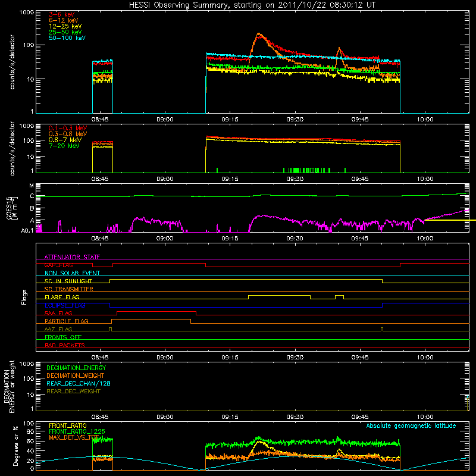Select the red 3-6 keV legend label

(x=62, y=14)
